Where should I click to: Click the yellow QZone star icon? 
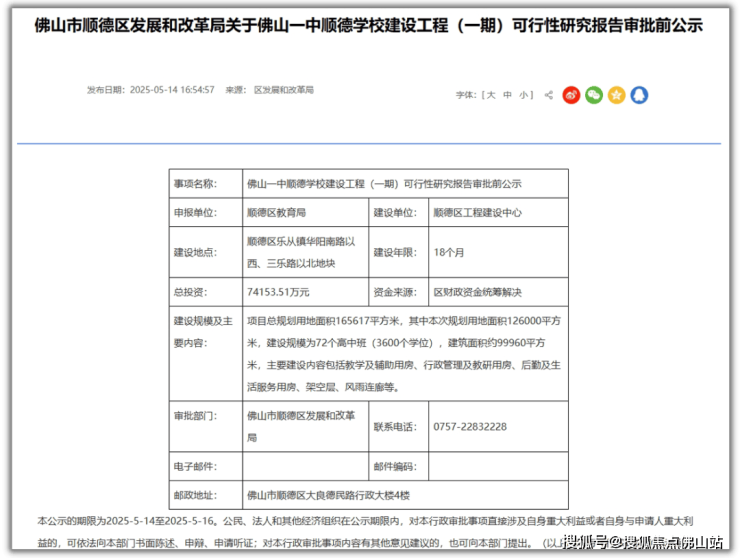(617, 95)
